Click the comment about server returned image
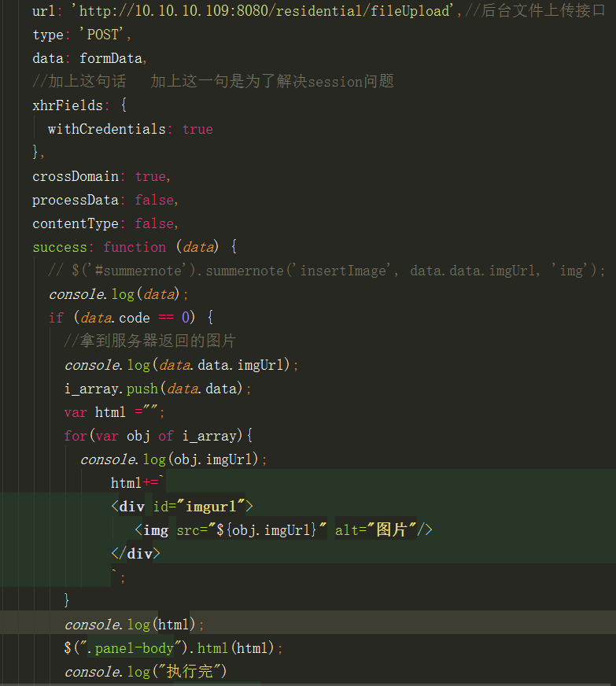The image size is (616, 686). tap(150, 341)
